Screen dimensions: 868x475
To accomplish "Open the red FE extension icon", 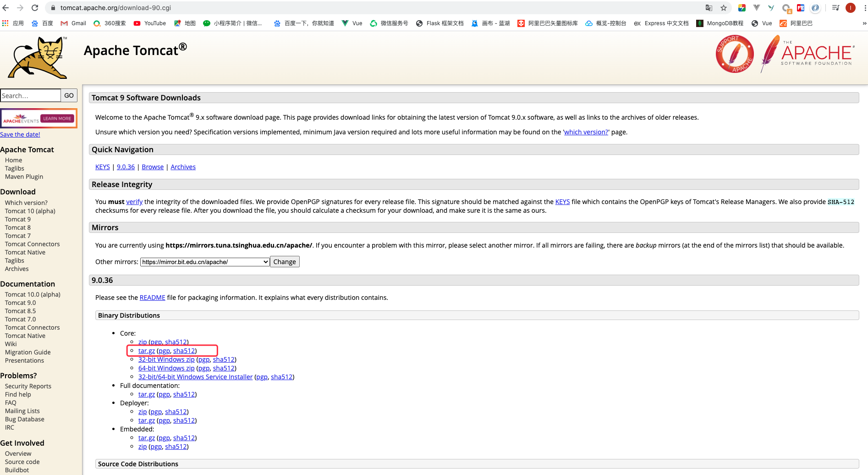I will [x=801, y=8].
